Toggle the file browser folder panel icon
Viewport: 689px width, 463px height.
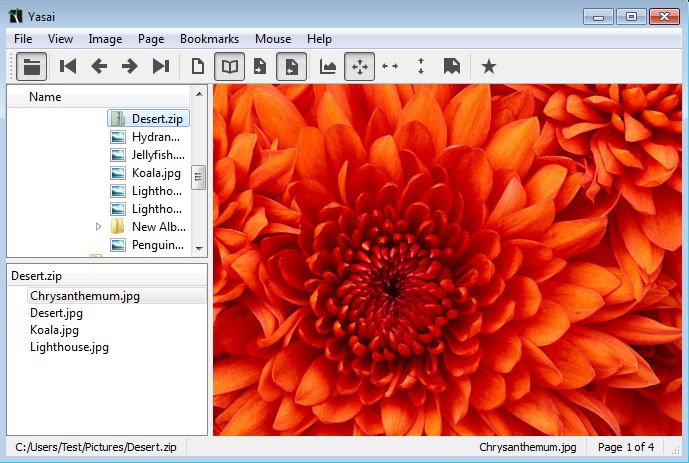[x=33, y=67]
